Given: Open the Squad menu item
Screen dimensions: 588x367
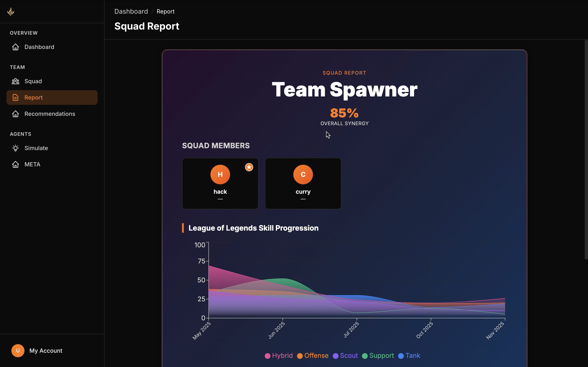Looking at the screenshot, I should tap(33, 81).
